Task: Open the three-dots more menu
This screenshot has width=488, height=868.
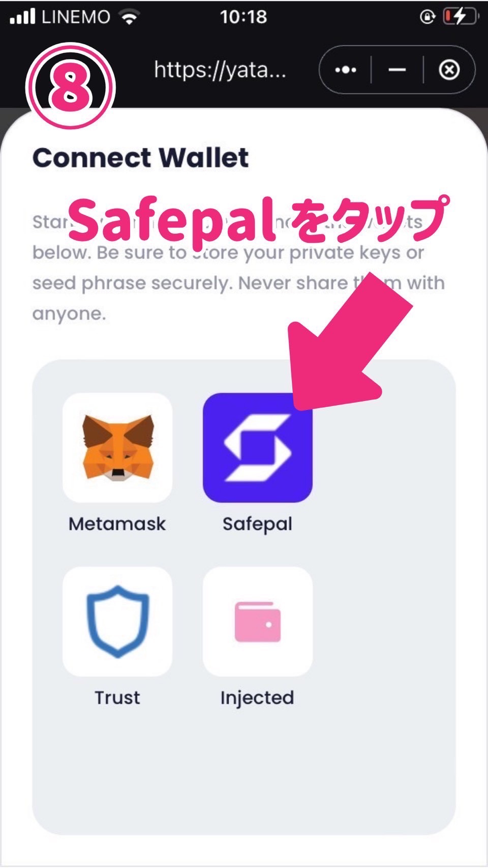Action: 346,70
